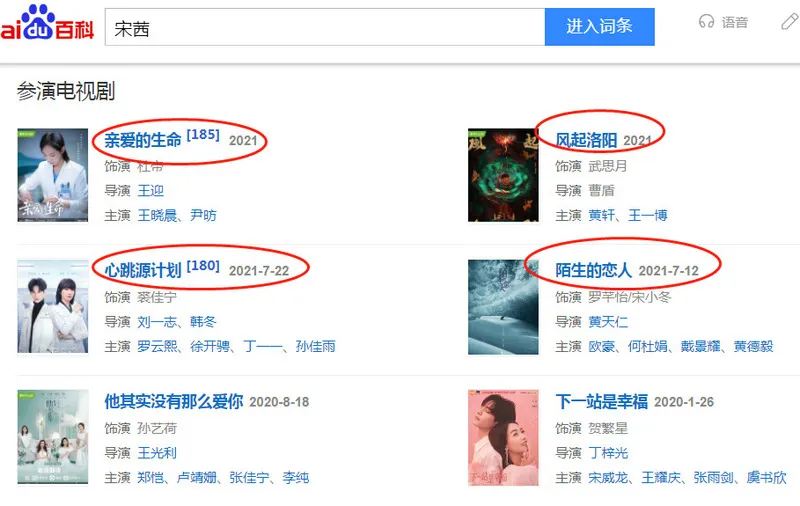
Task: Open the 他其实没有那么爱你 poster thumbnail
Action: [x=53, y=437]
